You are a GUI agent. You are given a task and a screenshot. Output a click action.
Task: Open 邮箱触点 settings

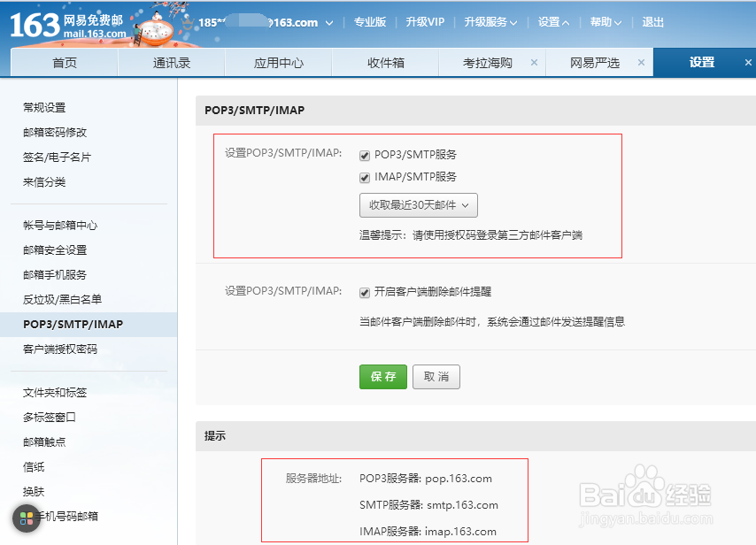[x=44, y=441]
